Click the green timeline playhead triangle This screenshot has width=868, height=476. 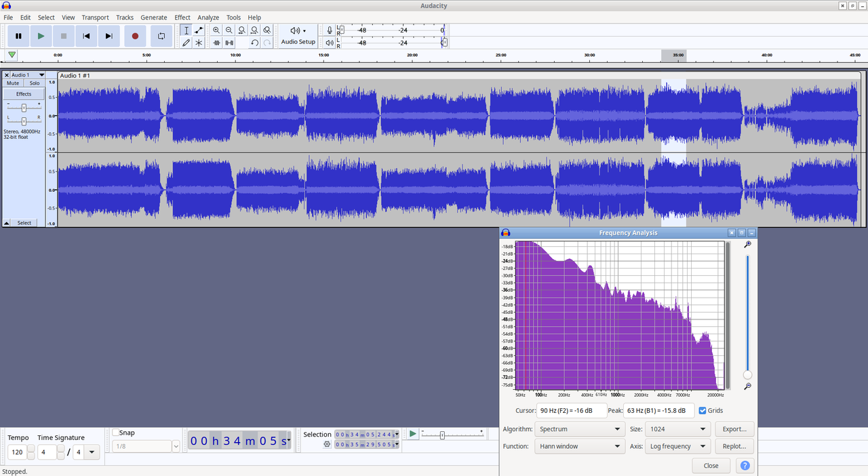pyautogui.click(x=12, y=55)
